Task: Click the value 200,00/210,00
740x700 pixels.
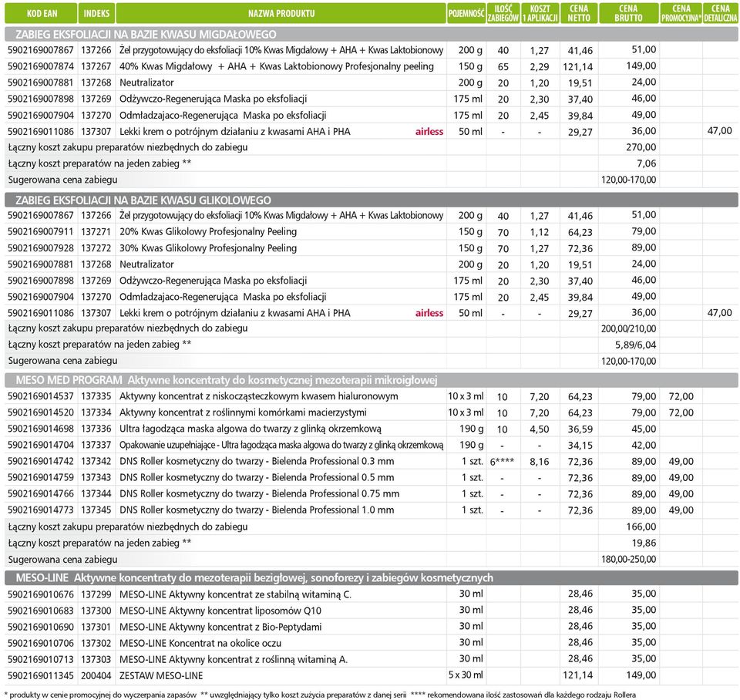Action: pos(629,328)
